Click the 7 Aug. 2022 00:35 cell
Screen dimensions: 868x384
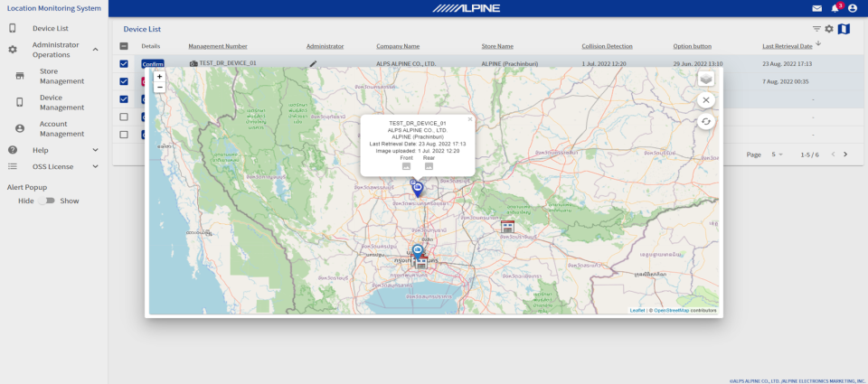click(788, 81)
